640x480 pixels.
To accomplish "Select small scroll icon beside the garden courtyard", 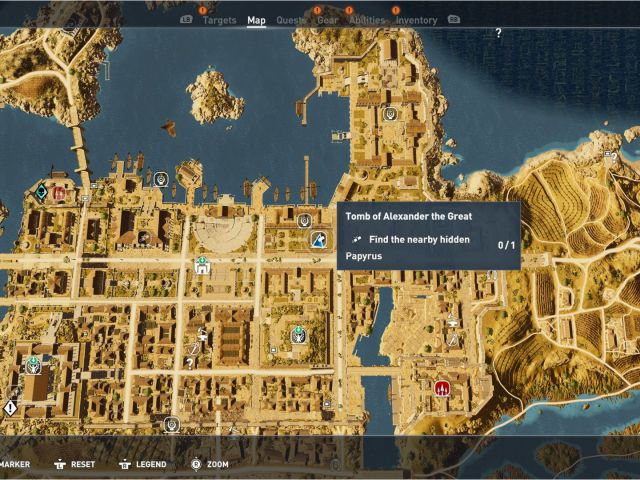I will [273, 350].
